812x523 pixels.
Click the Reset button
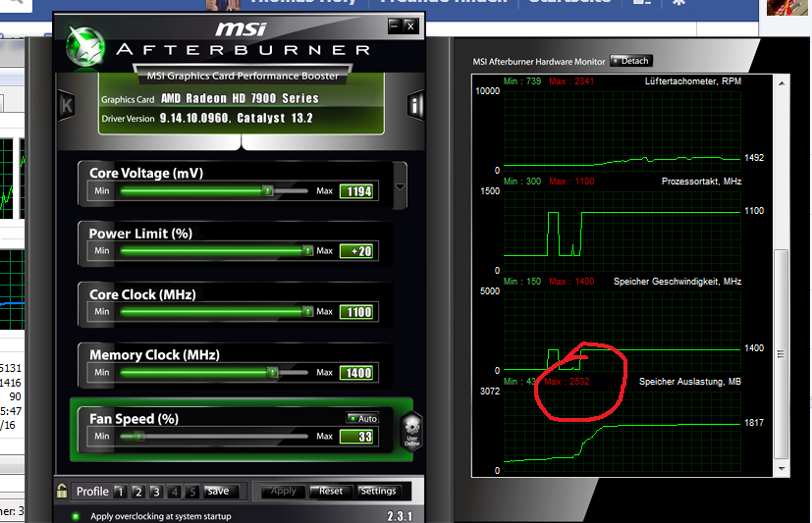(330, 491)
